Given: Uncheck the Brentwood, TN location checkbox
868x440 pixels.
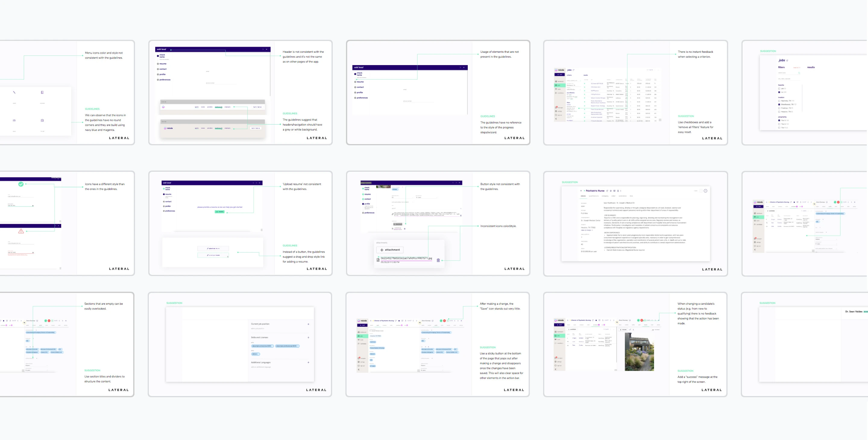Looking at the screenshot, I should point(779,105).
